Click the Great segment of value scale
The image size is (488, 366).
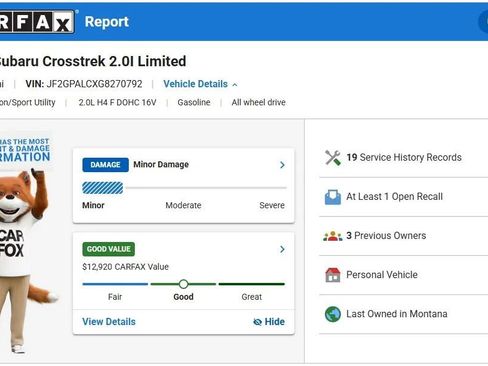coord(252,284)
